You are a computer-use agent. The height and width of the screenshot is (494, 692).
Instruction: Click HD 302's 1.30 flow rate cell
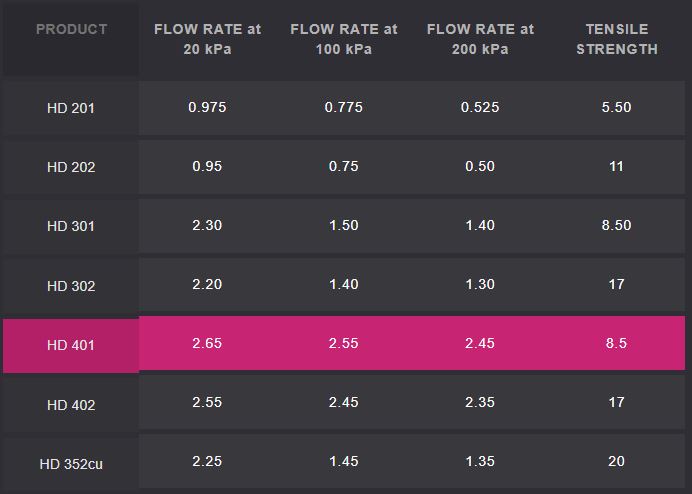coord(480,284)
